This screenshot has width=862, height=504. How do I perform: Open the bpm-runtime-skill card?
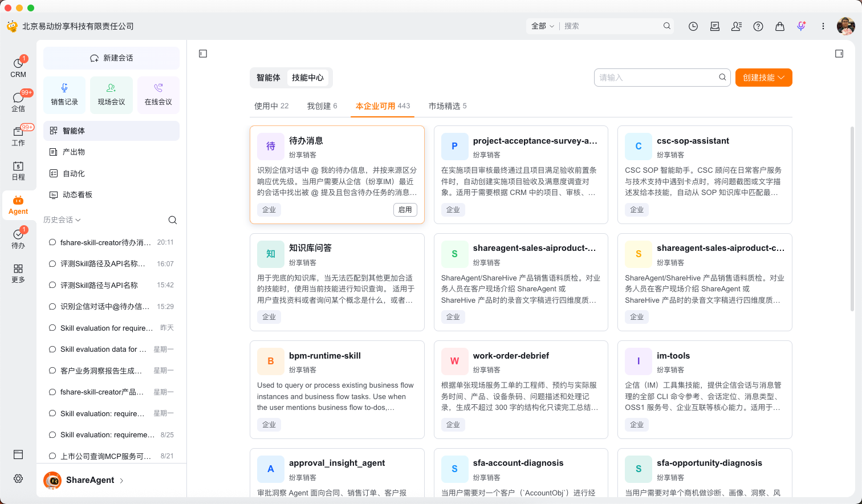(x=337, y=389)
